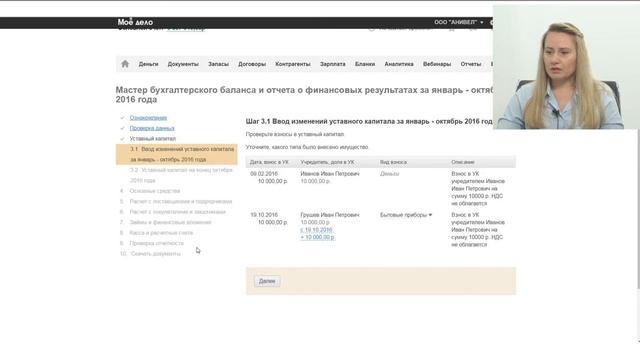The width and height of the screenshot is (640, 360).
Task: Select the Уставный капитал step
Action: pyautogui.click(x=153, y=139)
